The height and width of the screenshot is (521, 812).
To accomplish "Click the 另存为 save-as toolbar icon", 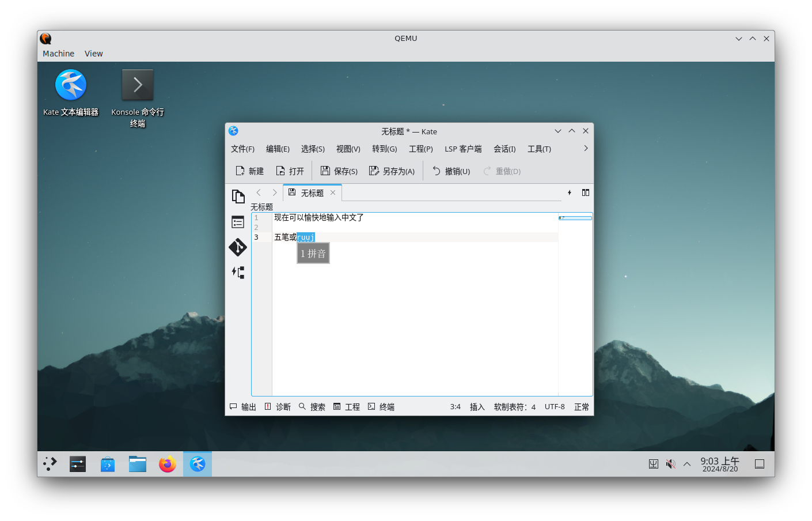I will point(392,171).
